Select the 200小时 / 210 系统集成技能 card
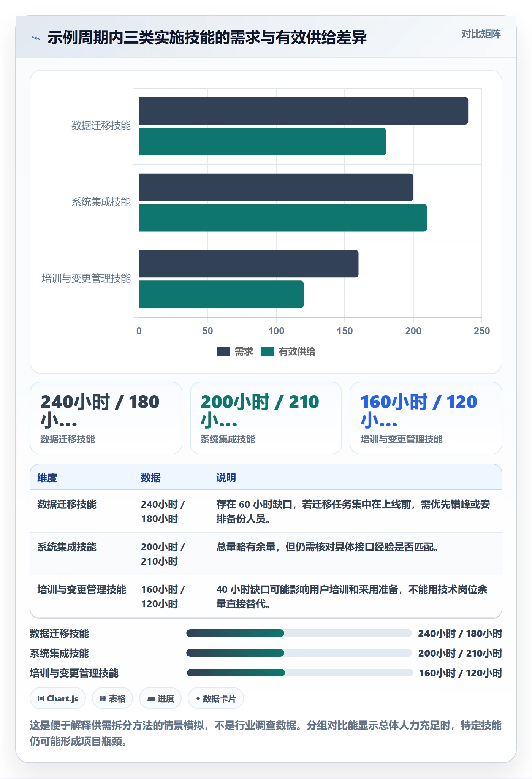This screenshot has height=779, width=532. pos(266,418)
